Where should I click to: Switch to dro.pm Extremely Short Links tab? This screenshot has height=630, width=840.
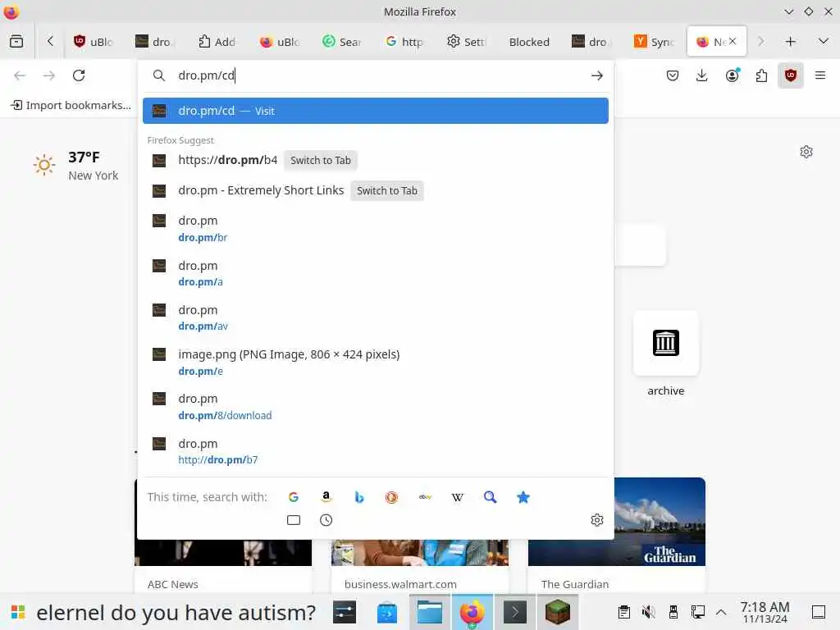click(387, 190)
